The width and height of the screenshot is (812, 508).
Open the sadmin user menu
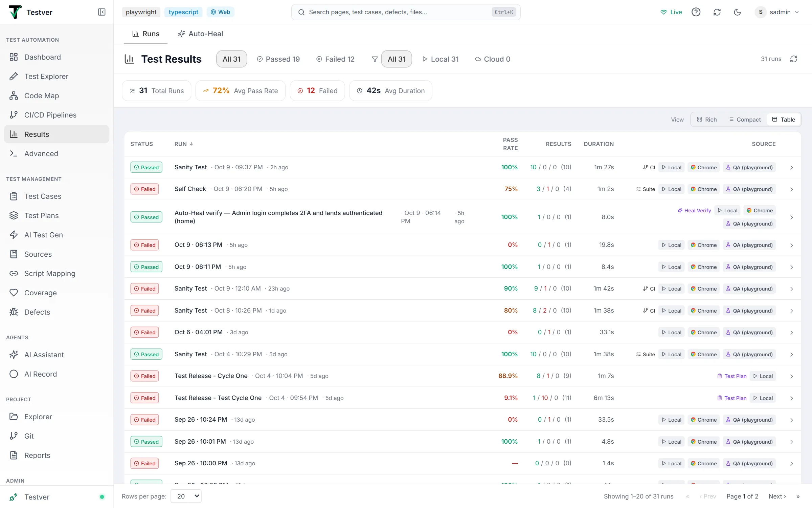pos(777,12)
